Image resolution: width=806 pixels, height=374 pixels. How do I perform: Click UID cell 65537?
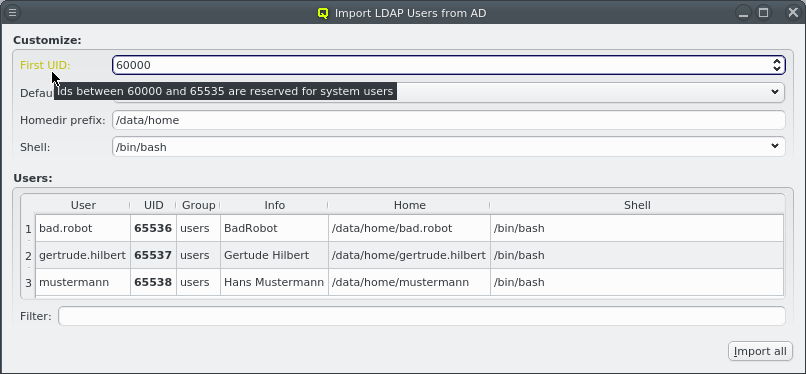click(x=153, y=255)
